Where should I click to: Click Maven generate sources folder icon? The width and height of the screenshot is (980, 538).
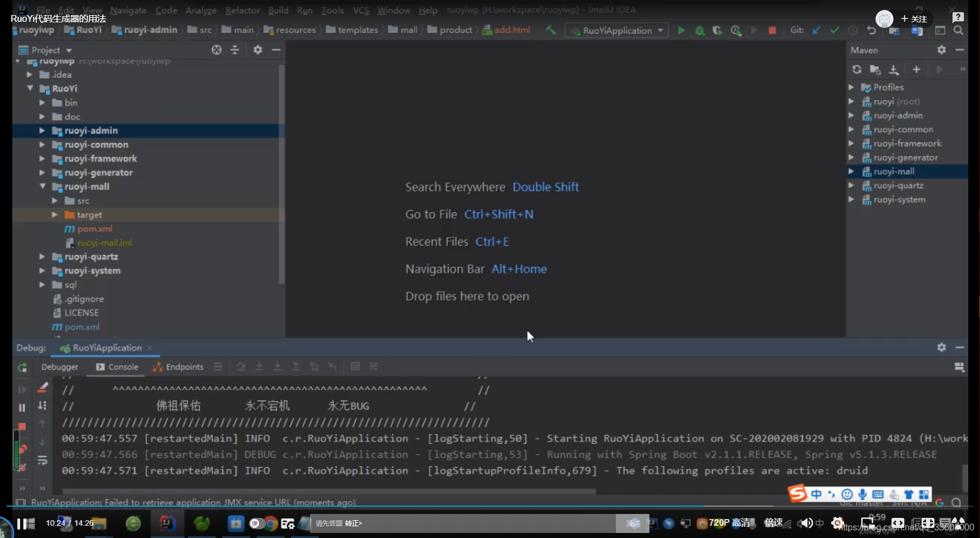[875, 69]
